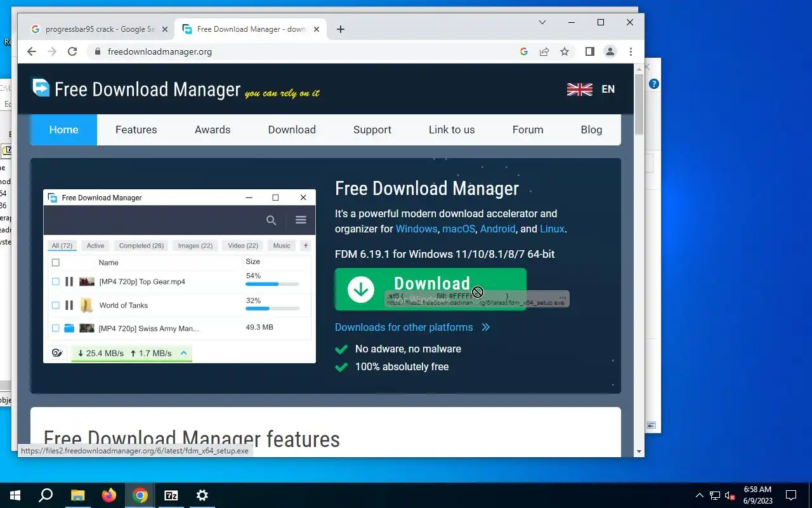Open Windows taskbar search
Viewport: 812px width, 508px height.
(x=46, y=495)
